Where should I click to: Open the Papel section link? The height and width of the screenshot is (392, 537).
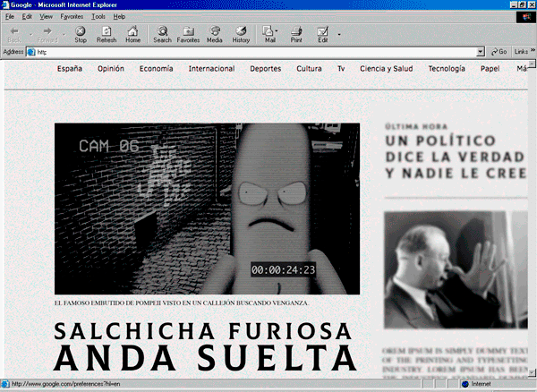tap(490, 69)
